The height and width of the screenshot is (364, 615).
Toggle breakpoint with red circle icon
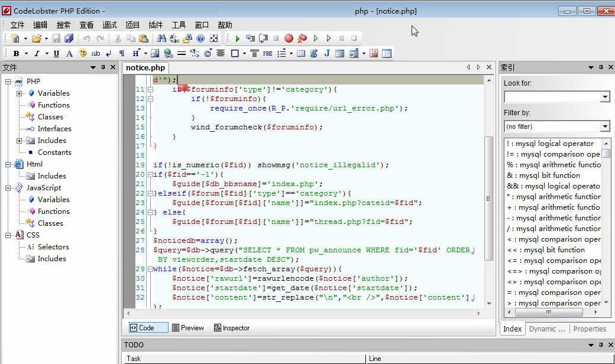pyautogui.click(x=289, y=38)
